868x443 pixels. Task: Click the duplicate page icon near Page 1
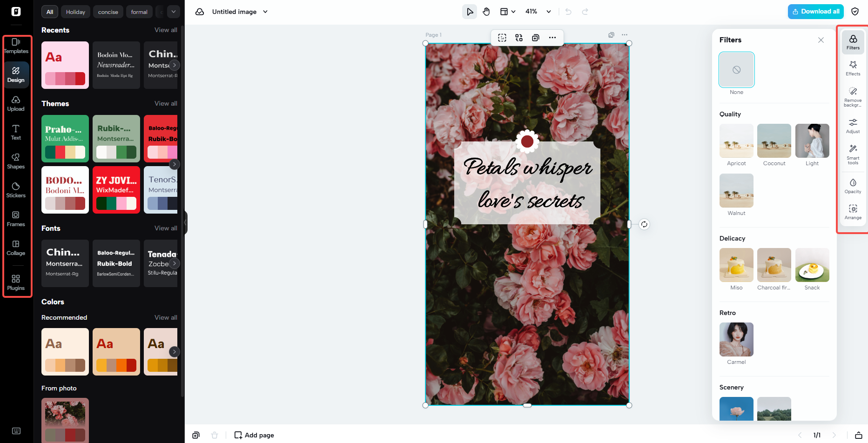click(x=611, y=35)
